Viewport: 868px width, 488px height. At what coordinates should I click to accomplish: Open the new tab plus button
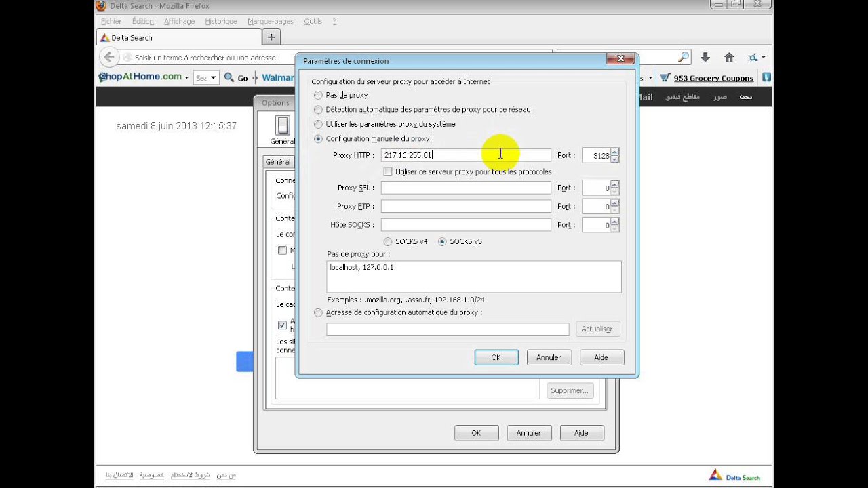click(x=271, y=37)
